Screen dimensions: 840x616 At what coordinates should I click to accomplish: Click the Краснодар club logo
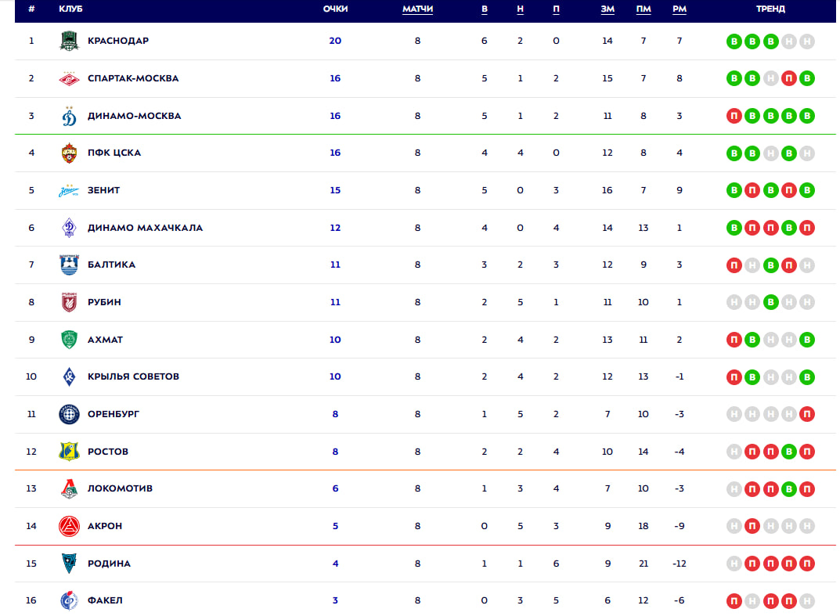coord(69,41)
